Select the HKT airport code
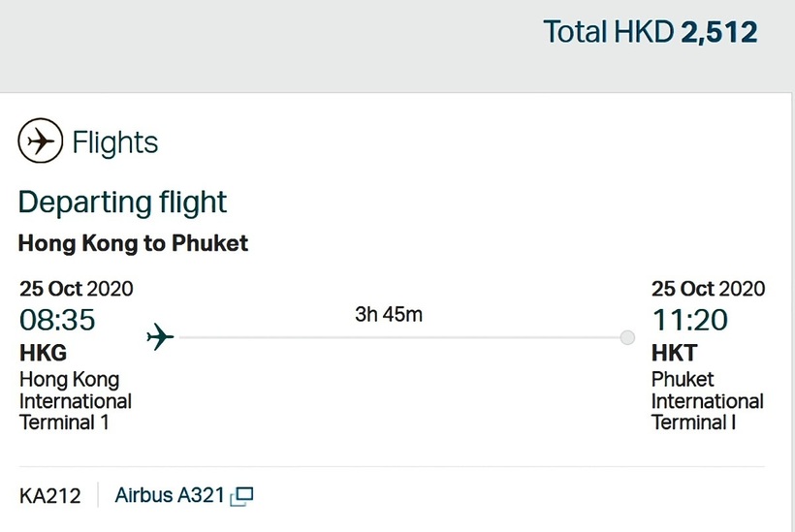Image resolution: width=795 pixels, height=532 pixels. point(674,353)
